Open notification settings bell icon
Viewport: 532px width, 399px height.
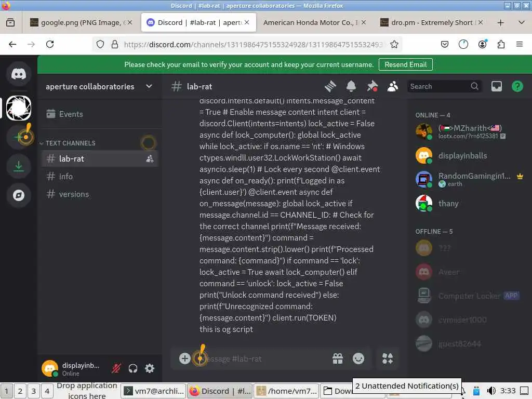351,87
